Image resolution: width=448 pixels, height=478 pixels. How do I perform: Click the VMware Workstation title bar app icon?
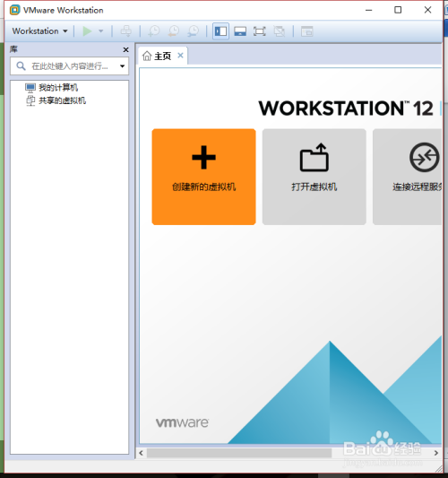click(x=15, y=10)
